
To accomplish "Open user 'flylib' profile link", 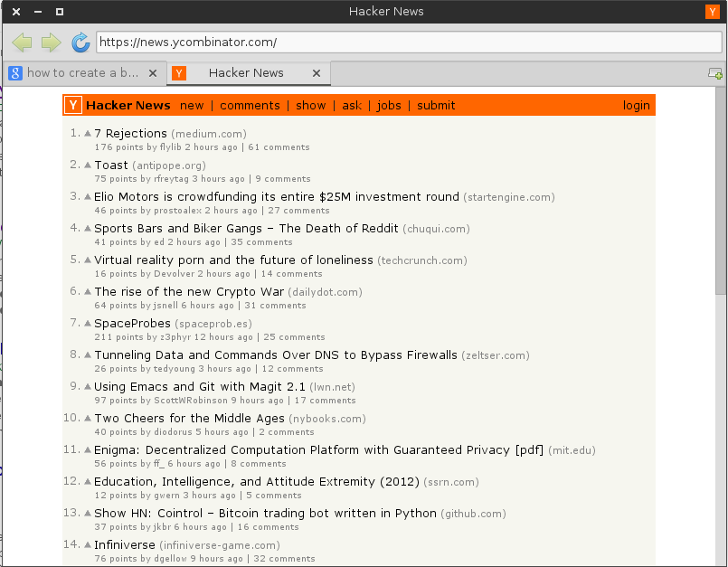I will click(x=170, y=147).
